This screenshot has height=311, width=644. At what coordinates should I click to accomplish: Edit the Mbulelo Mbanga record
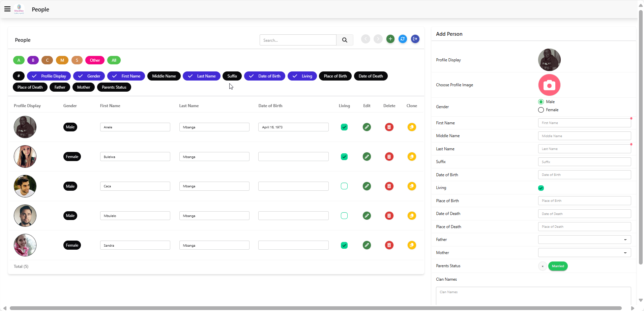click(x=367, y=216)
